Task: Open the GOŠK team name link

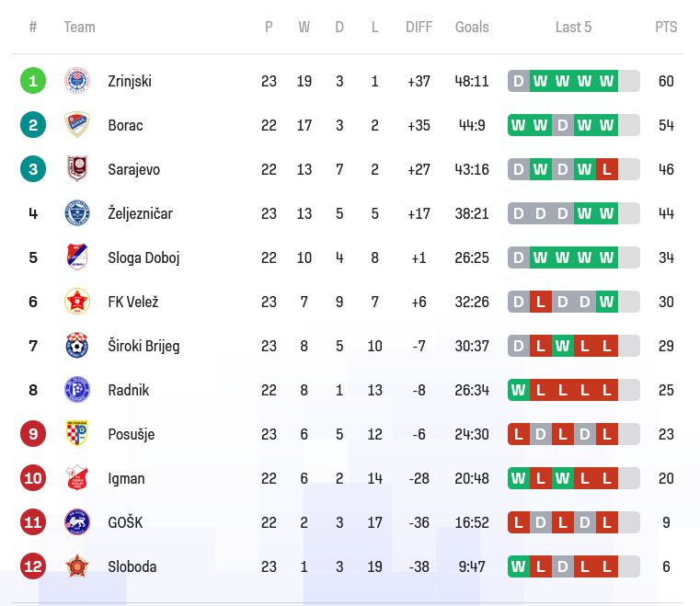Action: 125,522
